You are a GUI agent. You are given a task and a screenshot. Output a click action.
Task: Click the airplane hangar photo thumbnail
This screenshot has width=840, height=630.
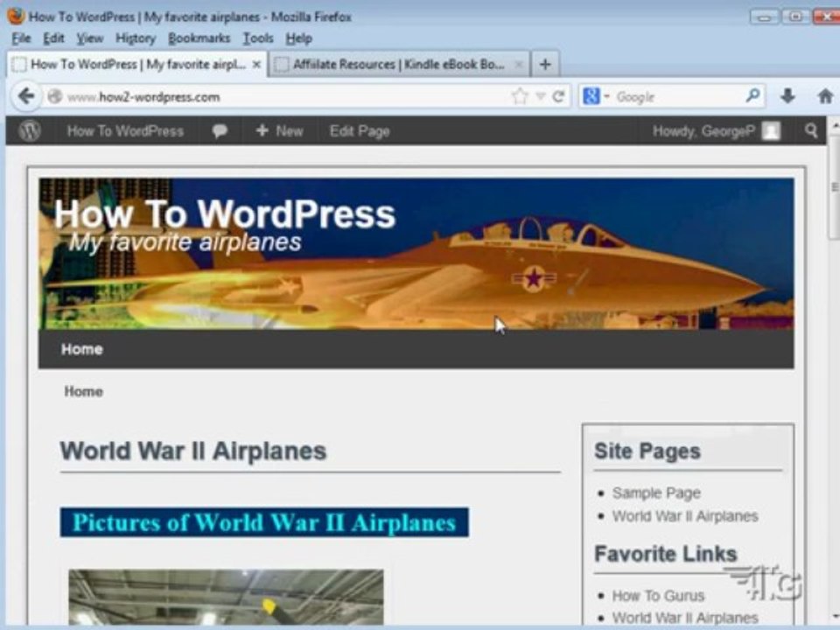(226, 597)
